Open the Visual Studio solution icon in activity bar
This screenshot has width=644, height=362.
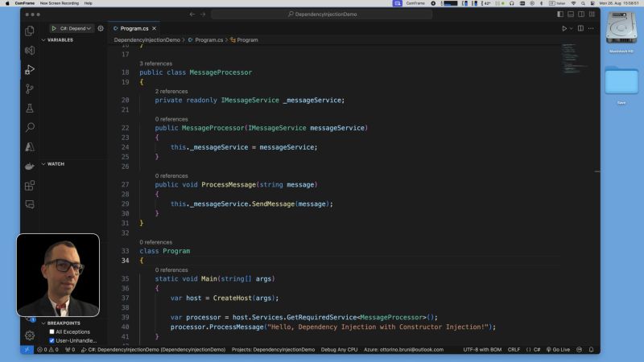click(x=30, y=50)
